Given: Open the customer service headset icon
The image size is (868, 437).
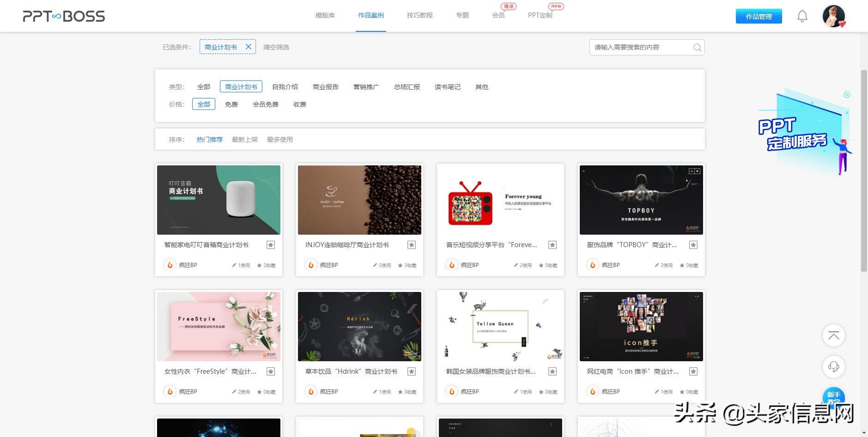Looking at the screenshot, I should [833, 367].
